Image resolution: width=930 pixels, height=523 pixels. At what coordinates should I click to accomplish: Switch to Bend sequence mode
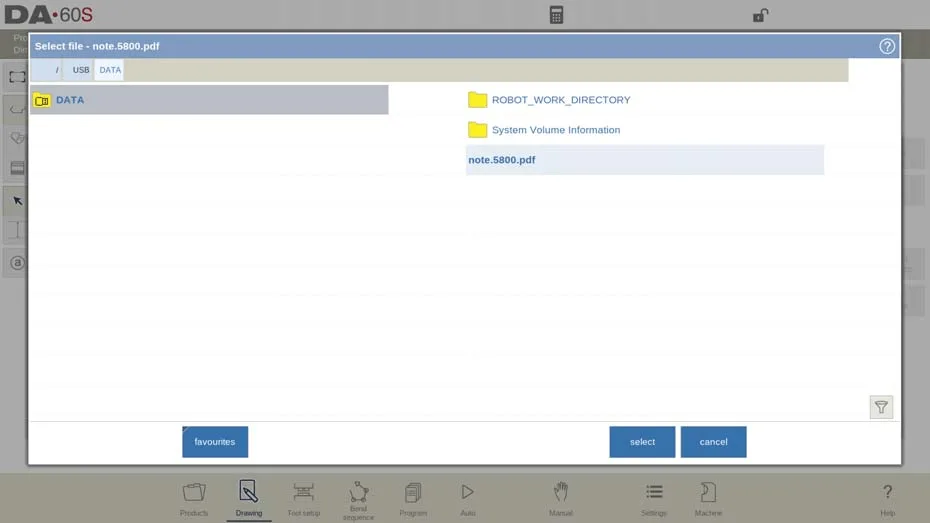point(358,500)
